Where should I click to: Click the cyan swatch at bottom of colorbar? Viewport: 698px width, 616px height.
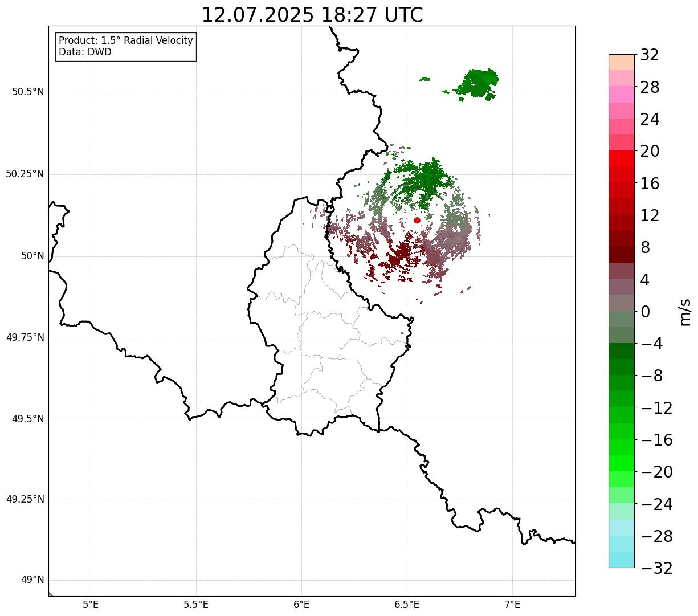[622, 560]
